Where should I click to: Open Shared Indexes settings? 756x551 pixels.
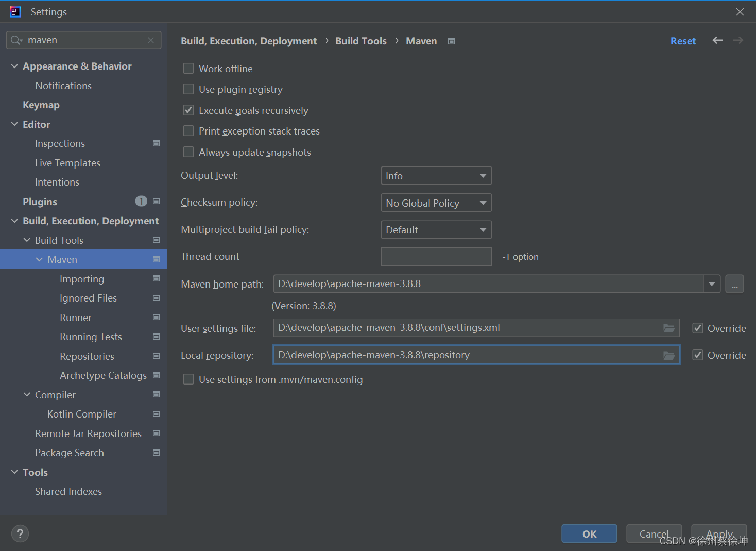68,491
